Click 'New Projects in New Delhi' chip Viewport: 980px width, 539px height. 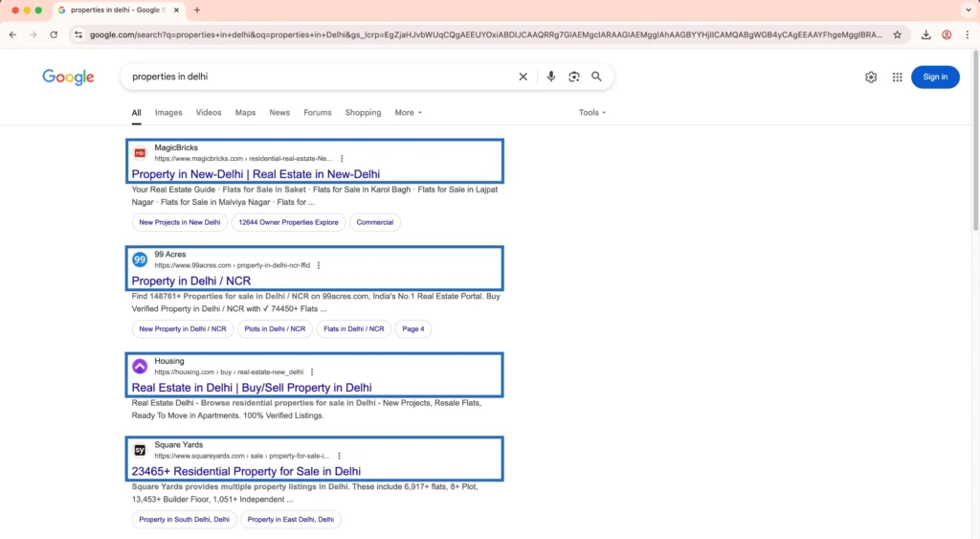tap(179, 223)
